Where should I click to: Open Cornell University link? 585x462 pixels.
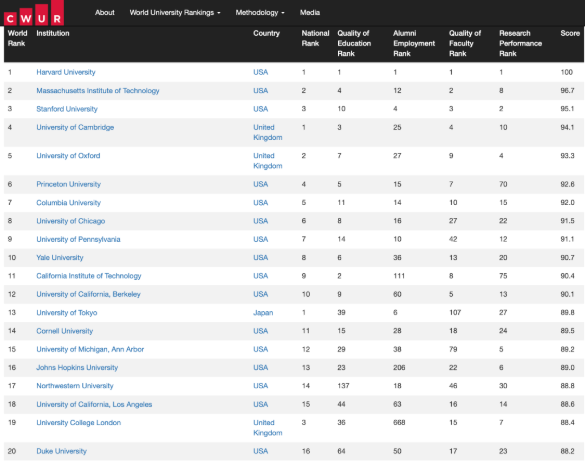(65, 331)
